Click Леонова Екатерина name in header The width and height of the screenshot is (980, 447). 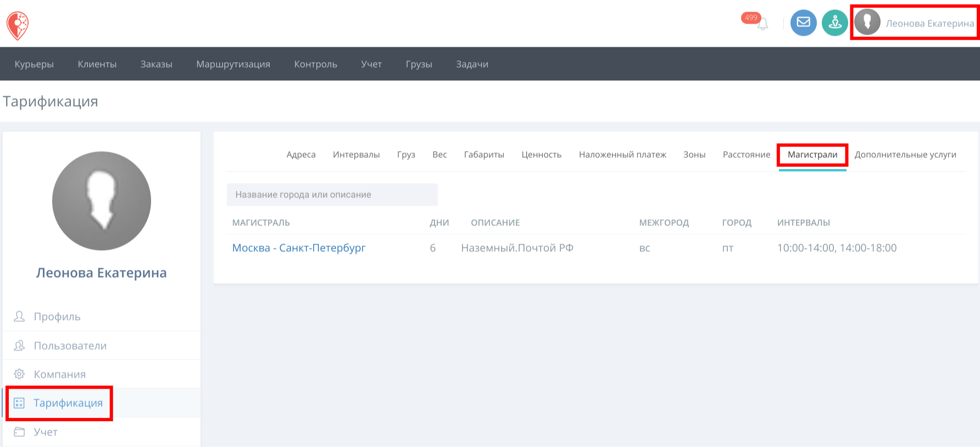[x=929, y=23]
